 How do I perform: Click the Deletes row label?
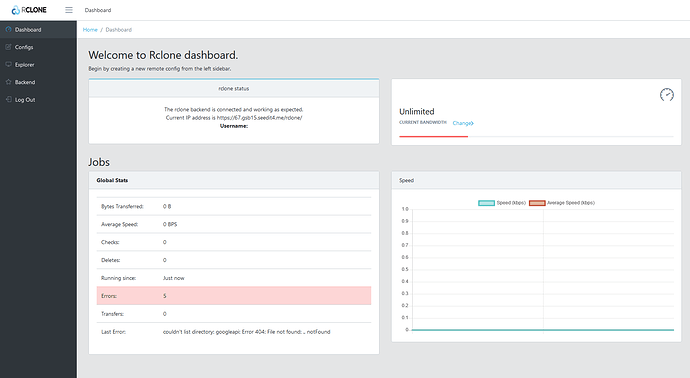(110, 260)
